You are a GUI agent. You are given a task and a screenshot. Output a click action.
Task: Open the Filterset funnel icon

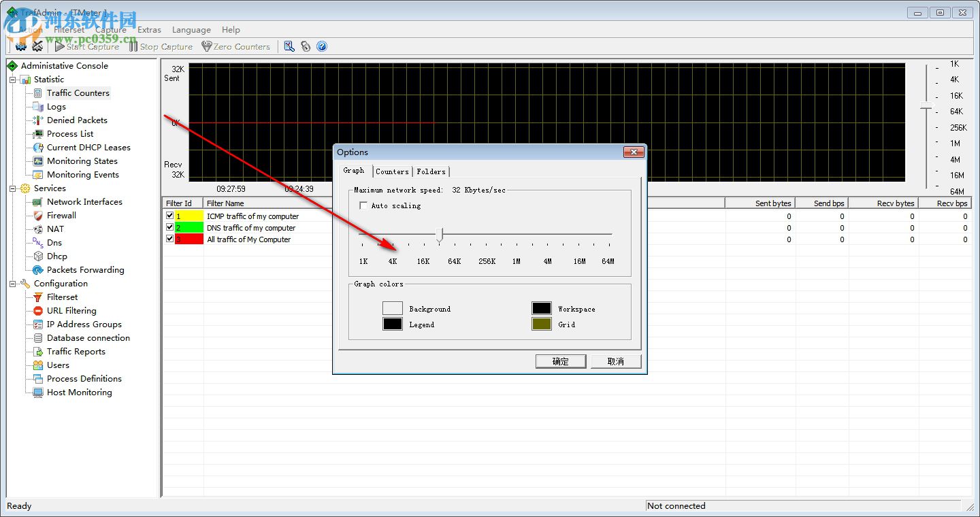[38, 297]
